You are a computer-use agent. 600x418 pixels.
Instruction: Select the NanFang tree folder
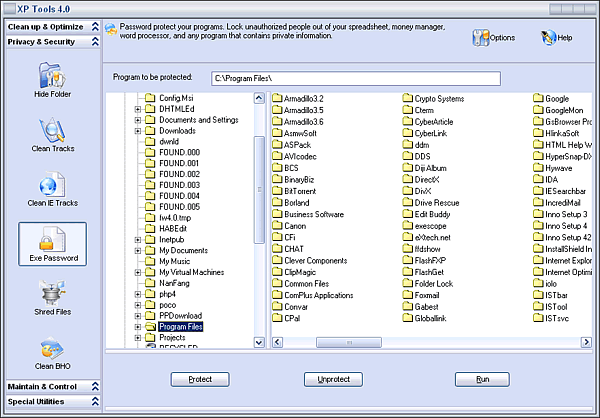coord(167,283)
